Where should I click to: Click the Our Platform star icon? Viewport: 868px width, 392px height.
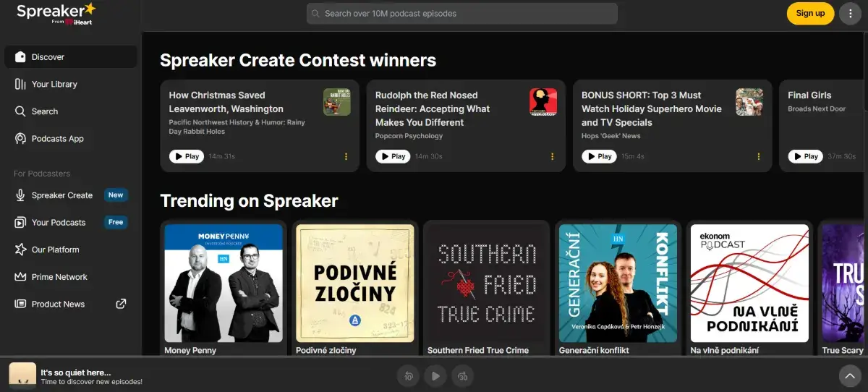click(x=20, y=250)
